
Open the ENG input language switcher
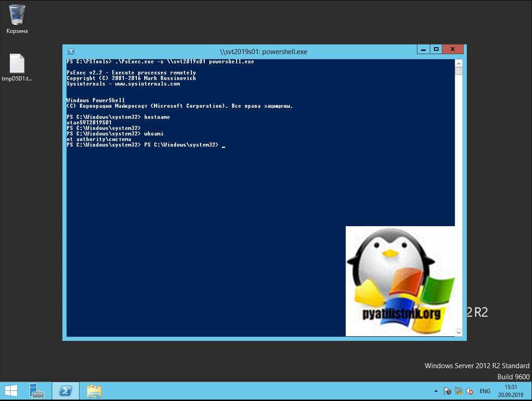coord(485,391)
